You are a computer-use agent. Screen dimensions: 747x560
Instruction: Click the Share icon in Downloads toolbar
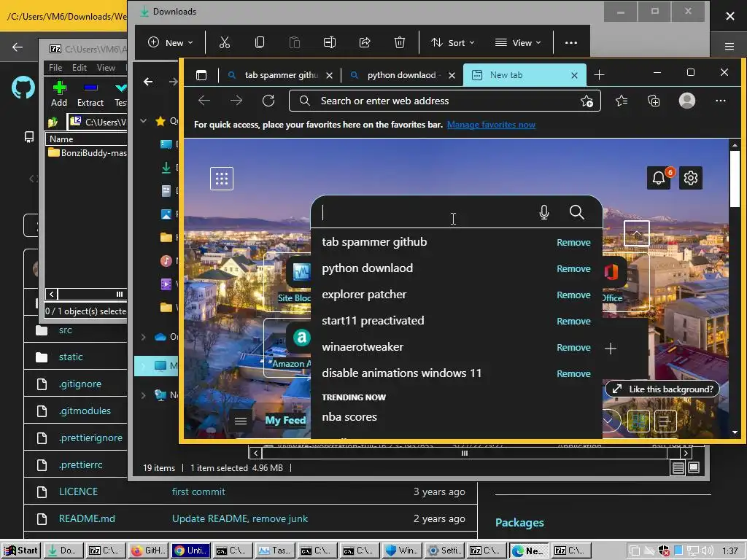click(365, 43)
